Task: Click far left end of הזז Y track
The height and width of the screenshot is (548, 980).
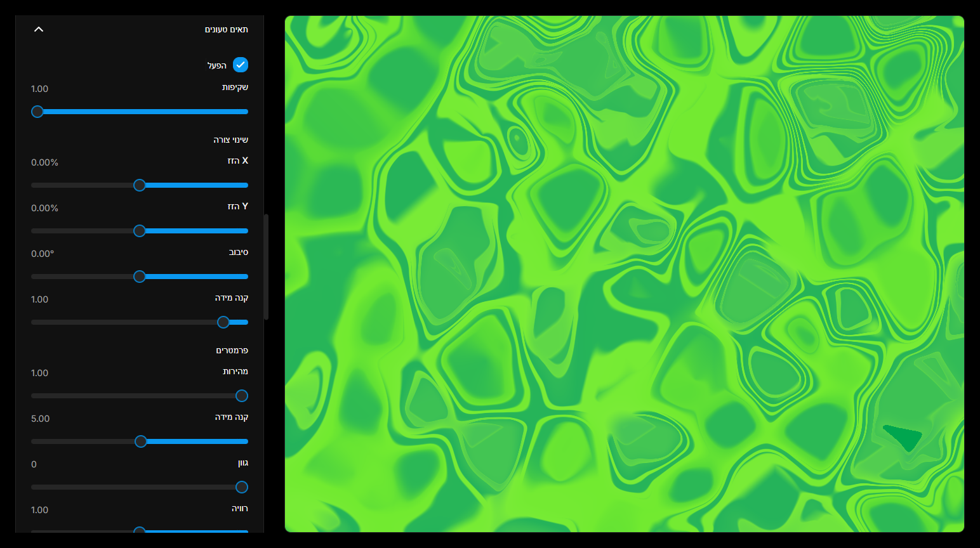Action: pos(34,231)
